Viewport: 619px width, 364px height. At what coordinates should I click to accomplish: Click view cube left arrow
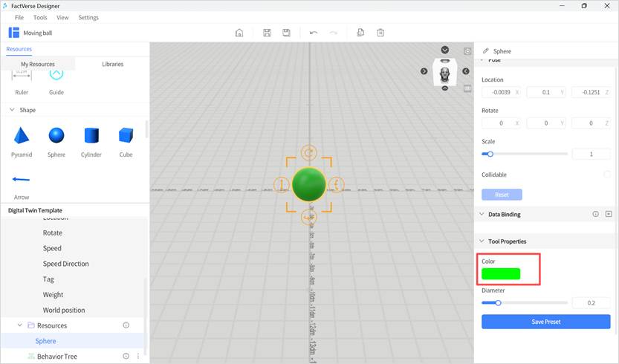click(424, 71)
